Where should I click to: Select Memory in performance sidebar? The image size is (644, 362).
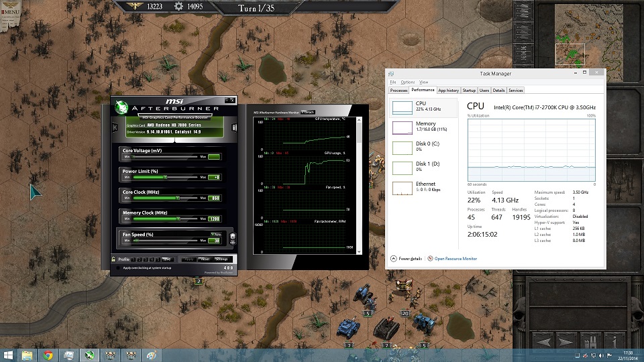click(x=423, y=127)
